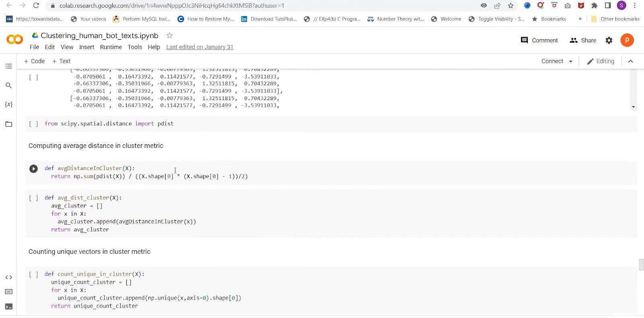Click the Share button
Screen dimensions: 644x318
click(583, 40)
